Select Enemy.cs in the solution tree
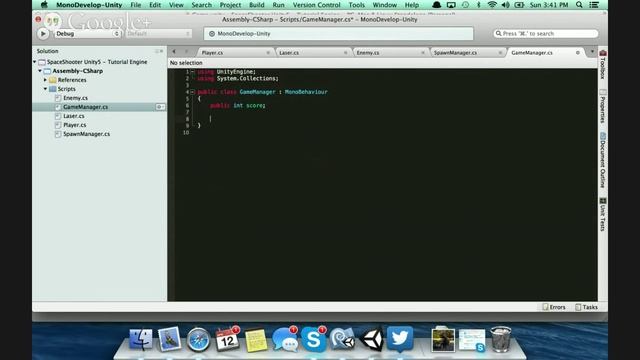 pyautogui.click(x=75, y=98)
